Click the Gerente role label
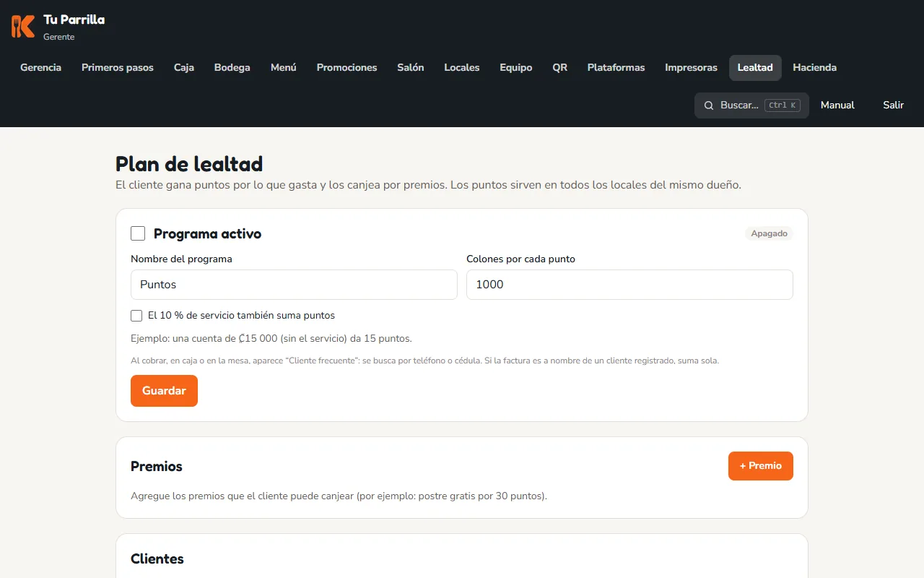The height and width of the screenshot is (578, 924). 58,37
